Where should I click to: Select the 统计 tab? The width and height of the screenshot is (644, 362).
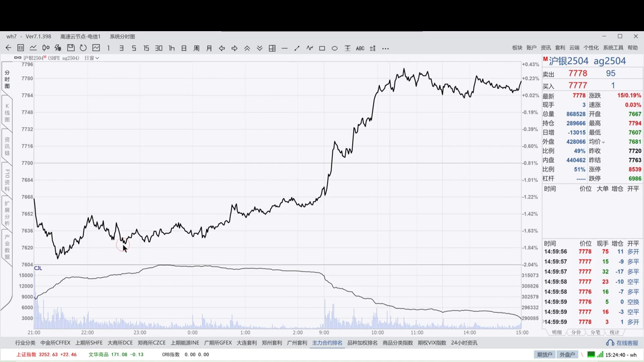[x=614, y=332]
